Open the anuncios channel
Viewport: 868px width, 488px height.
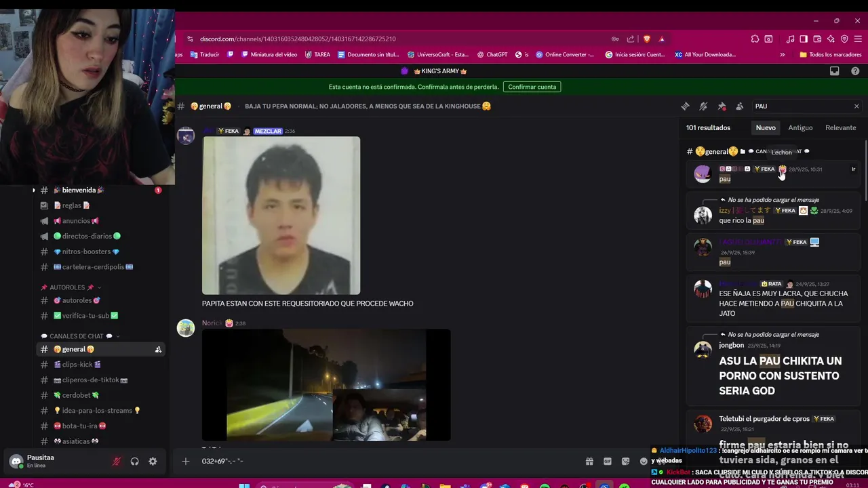(x=102, y=221)
